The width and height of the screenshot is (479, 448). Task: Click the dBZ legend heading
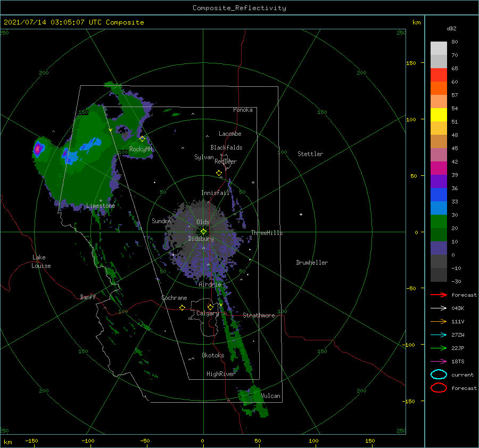pos(451,28)
